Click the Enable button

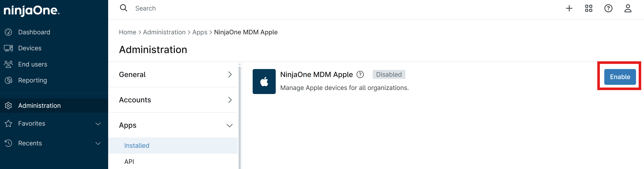620,77
